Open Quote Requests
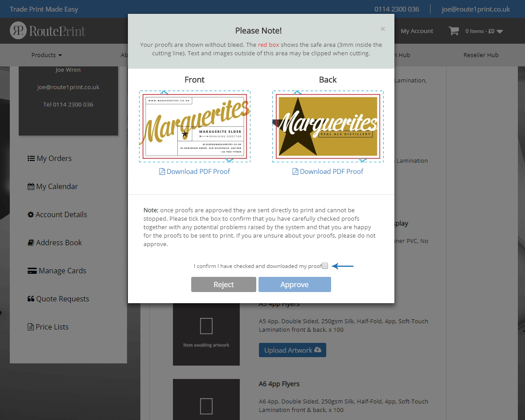 click(58, 299)
